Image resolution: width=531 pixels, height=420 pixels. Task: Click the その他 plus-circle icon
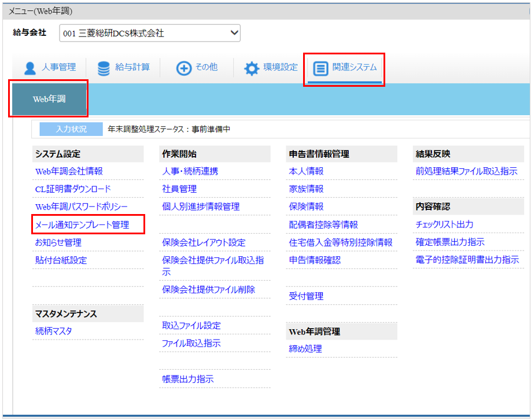(184, 68)
